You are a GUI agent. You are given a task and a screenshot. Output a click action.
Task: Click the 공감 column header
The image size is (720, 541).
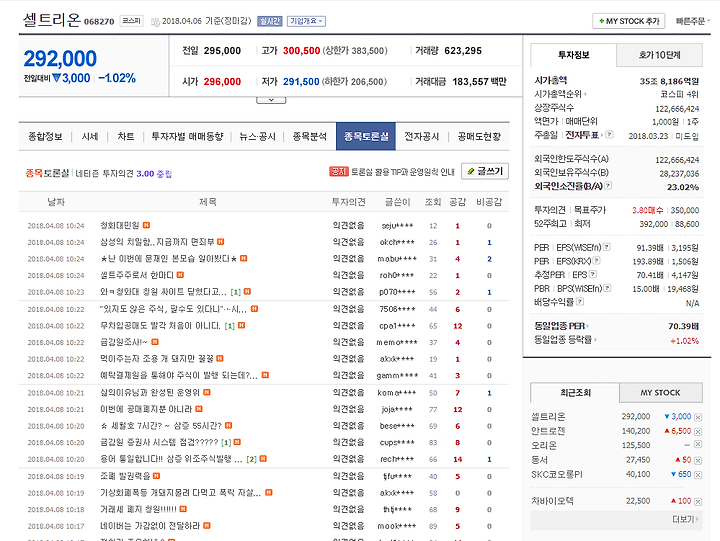[457, 202]
